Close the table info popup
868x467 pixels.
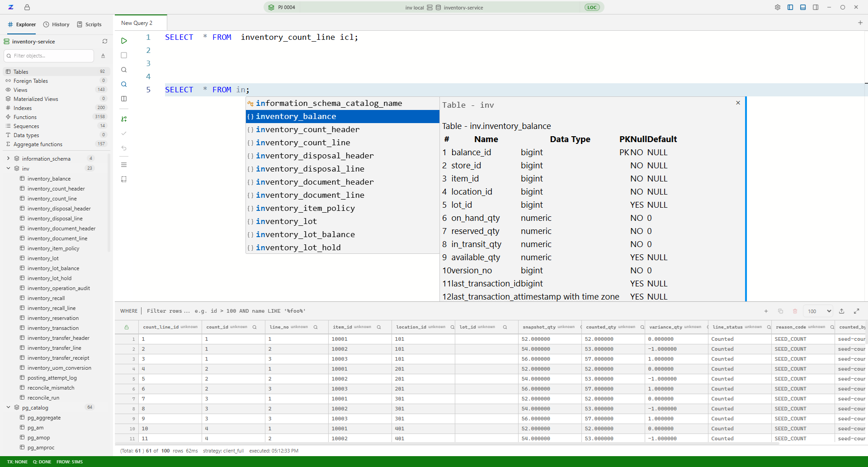(738, 103)
